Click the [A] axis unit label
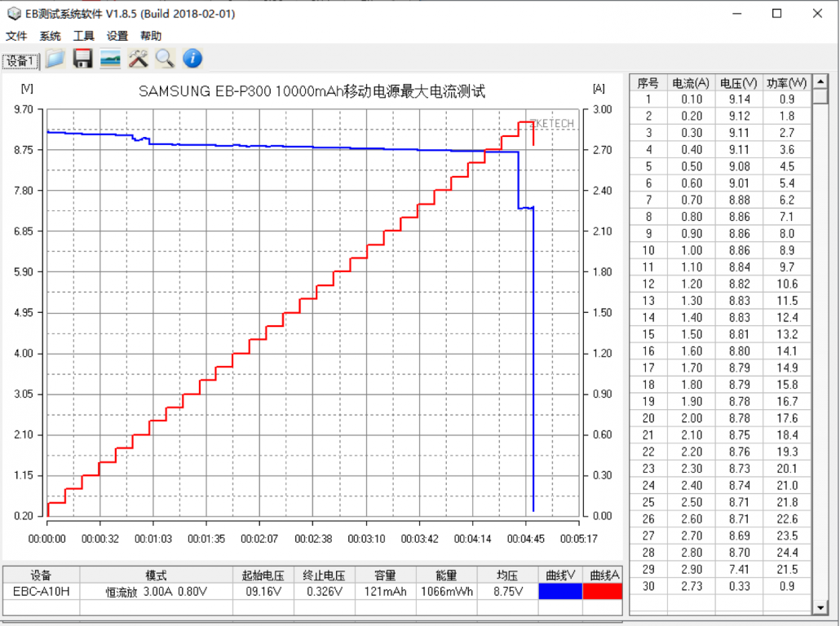 click(x=599, y=88)
